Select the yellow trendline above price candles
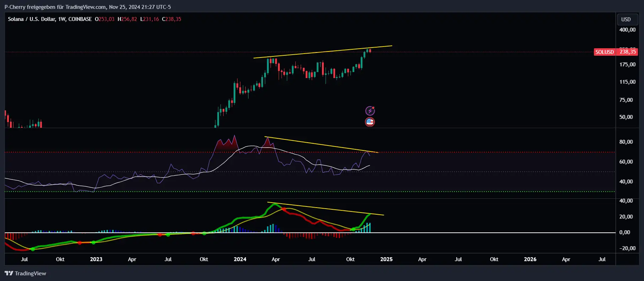The height and width of the screenshot is (281, 644). (x=323, y=52)
